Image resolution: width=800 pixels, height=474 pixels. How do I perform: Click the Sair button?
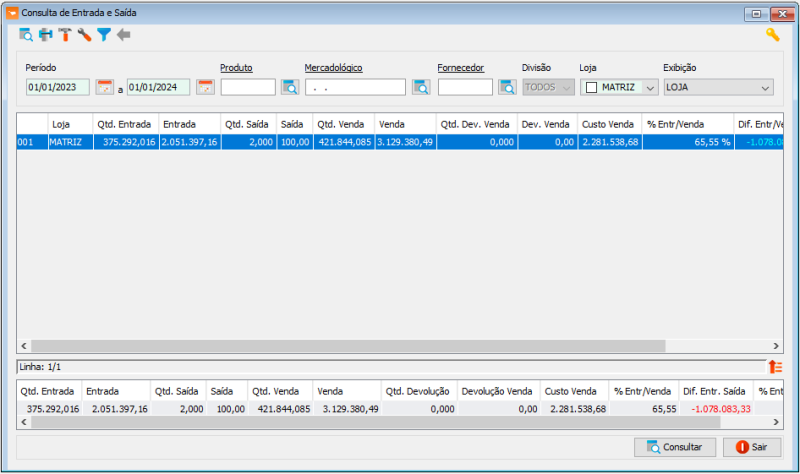coord(752,447)
